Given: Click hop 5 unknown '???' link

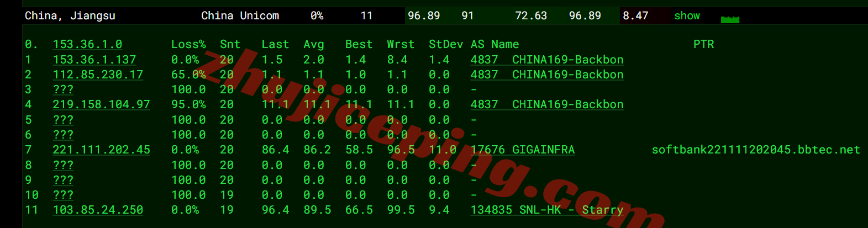Looking at the screenshot, I should (x=63, y=120).
